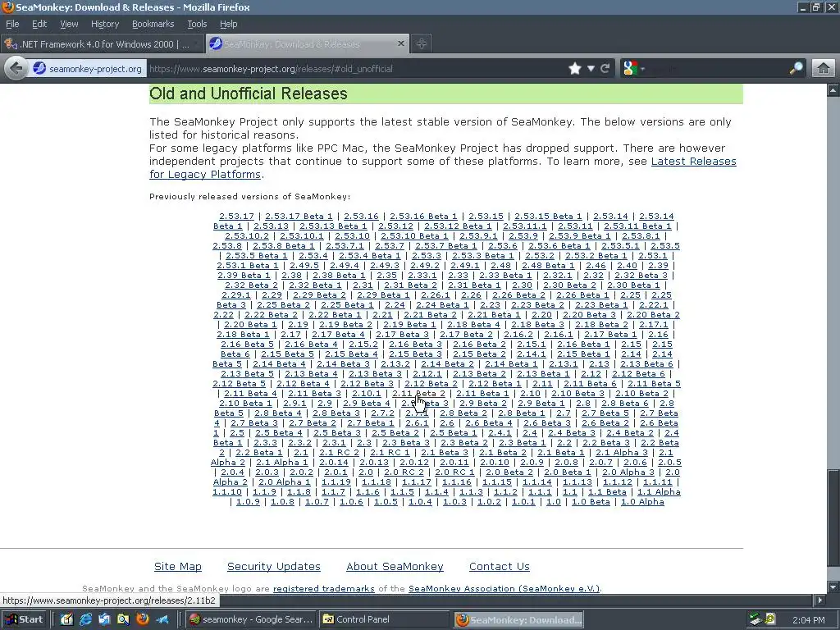Open the 1.0 Alpha release link
Image resolution: width=840 pixels, height=630 pixels.
(642, 501)
